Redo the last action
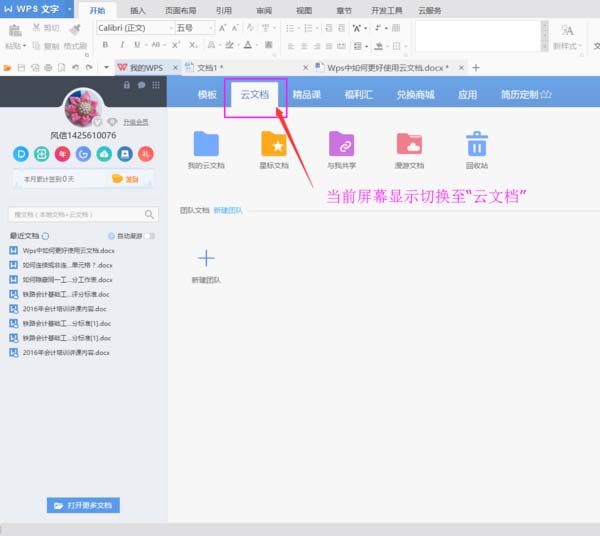600x536 pixels. [x=89, y=68]
